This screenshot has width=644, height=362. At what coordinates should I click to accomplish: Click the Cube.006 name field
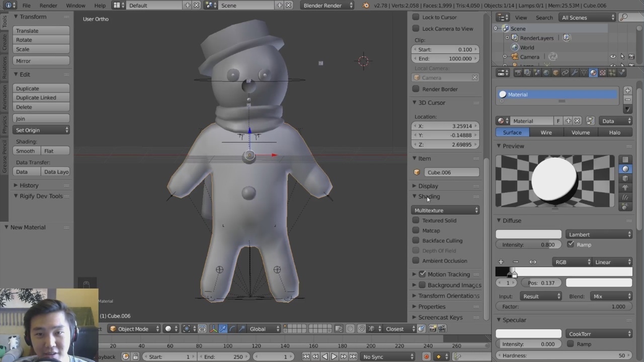point(452,172)
